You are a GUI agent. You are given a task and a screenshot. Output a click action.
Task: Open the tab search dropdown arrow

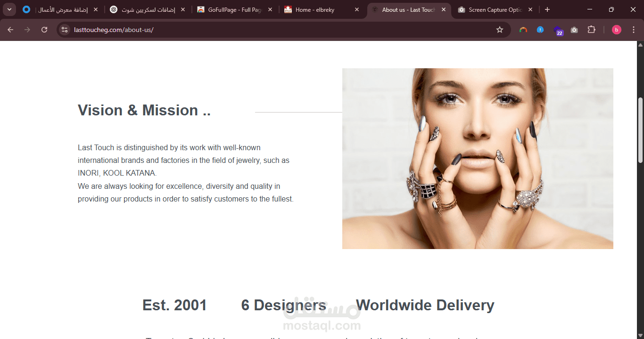tap(9, 9)
